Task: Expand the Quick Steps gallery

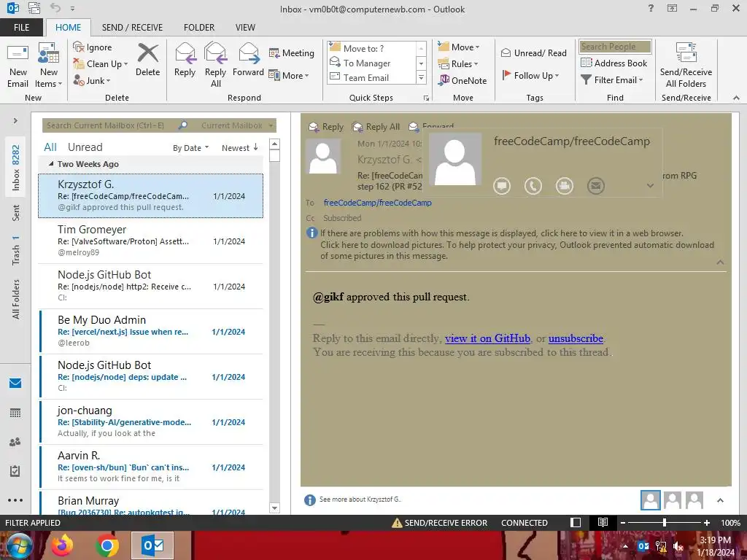Action: point(421,77)
